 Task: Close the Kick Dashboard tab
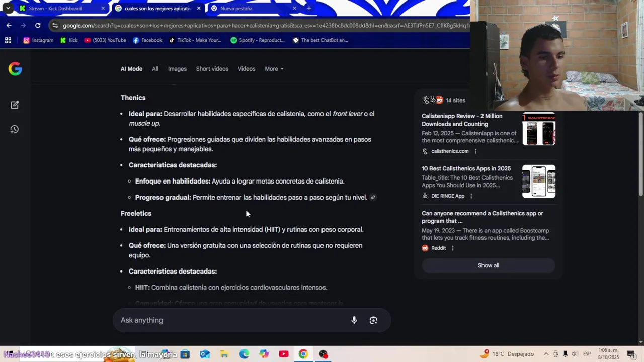tap(103, 8)
